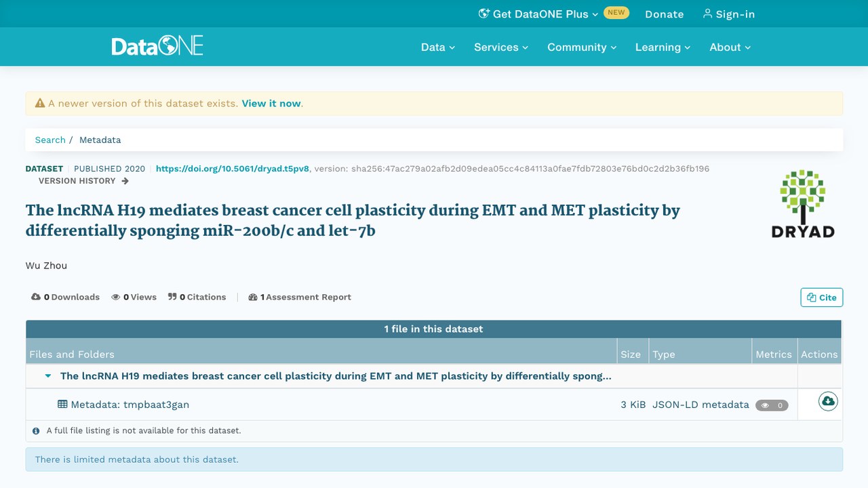Image resolution: width=868 pixels, height=488 pixels.
Task: Click the Donate link
Action: 665,14
